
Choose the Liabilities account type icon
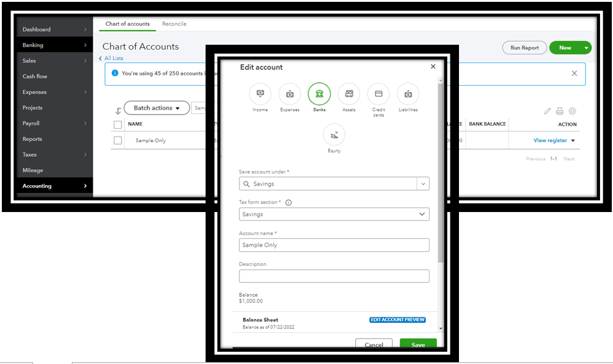408,94
